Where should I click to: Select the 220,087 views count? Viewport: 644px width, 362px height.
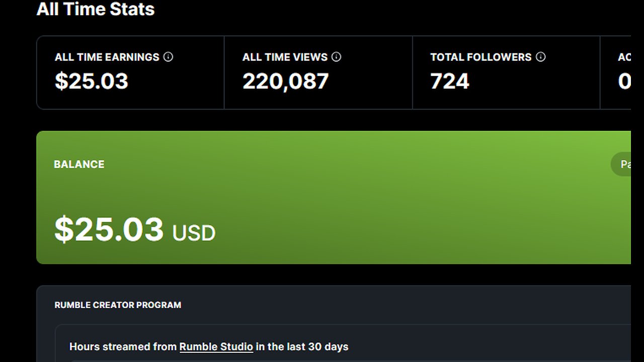tap(285, 81)
